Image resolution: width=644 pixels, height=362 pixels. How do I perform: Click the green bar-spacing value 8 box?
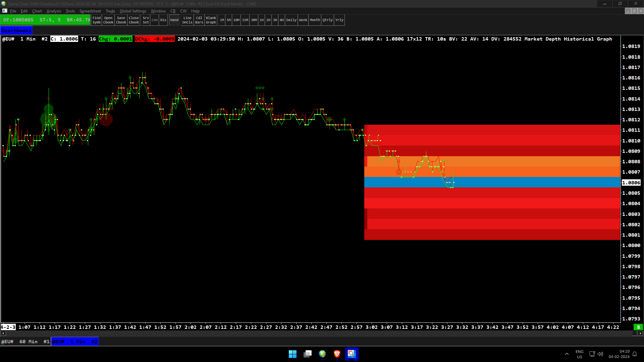point(638,327)
